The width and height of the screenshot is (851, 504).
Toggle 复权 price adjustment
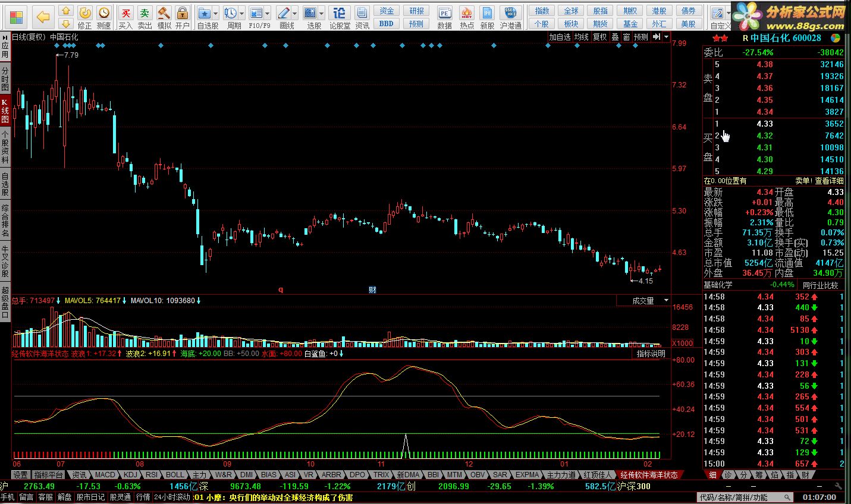(600, 37)
